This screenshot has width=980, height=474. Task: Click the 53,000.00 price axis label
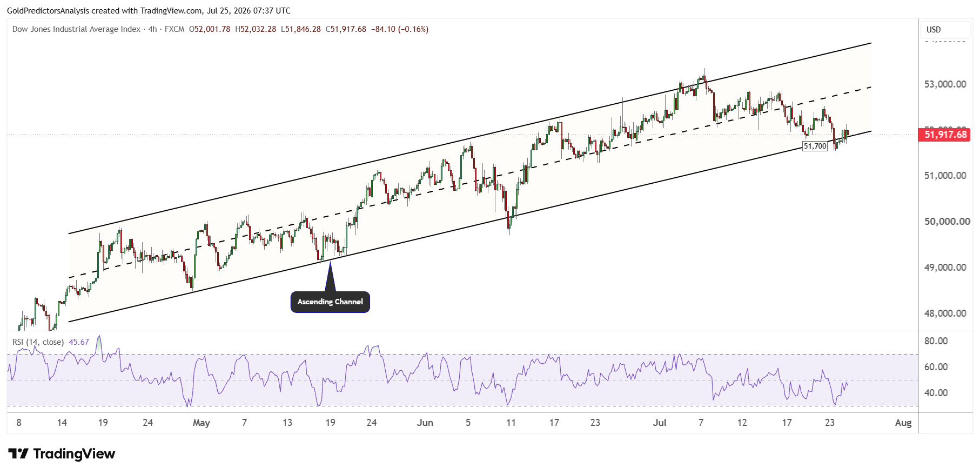point(945,84)
